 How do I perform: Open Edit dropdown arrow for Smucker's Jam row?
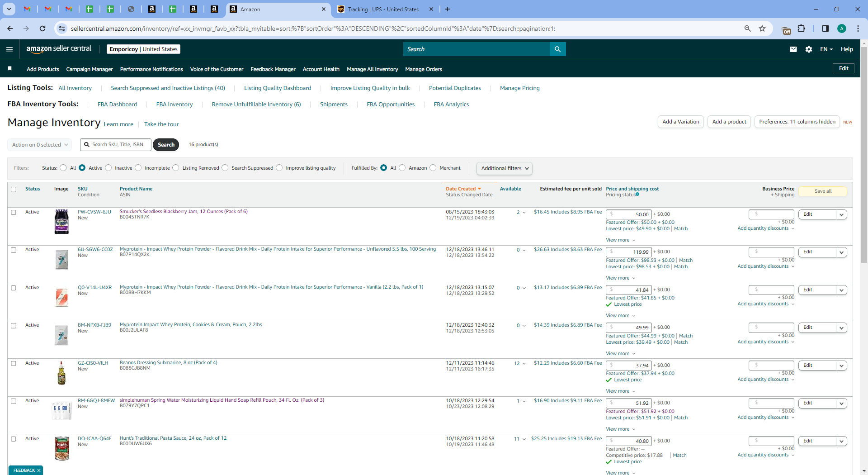(x=842, y=214)
